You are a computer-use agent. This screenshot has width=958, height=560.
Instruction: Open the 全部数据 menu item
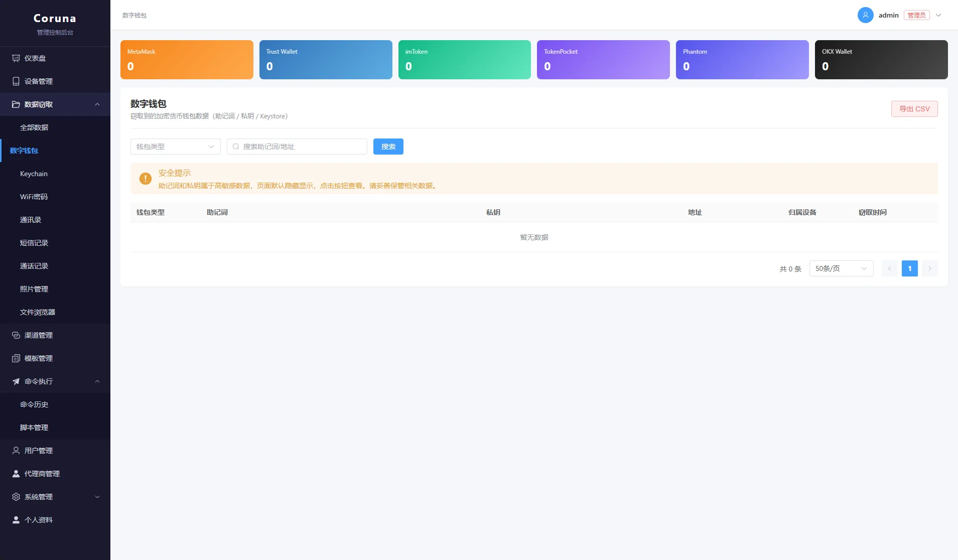tap(55, 127)
